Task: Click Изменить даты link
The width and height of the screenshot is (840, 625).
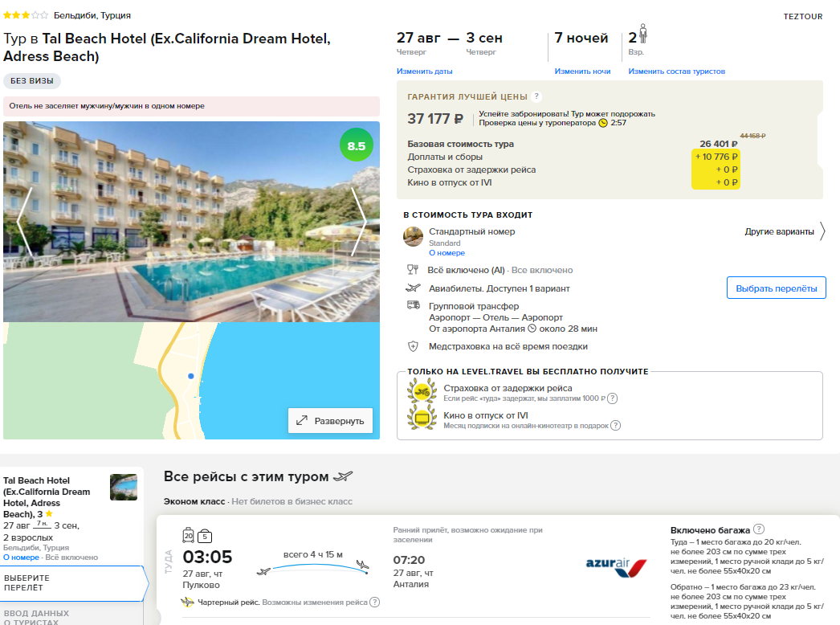Action: pyautogui.click(x=424, y=71)
